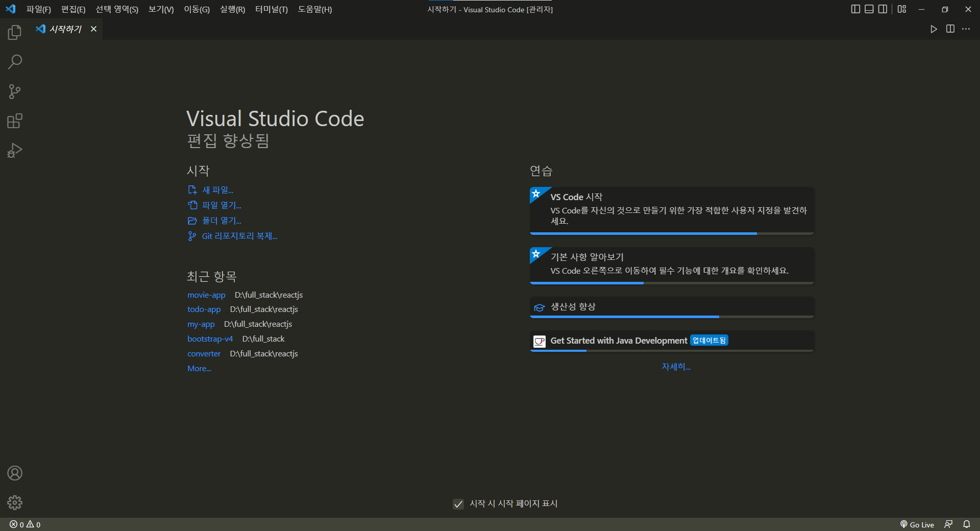Select the 시작하기 editor tab
Image resolution: width=980 pixels, height=531 pixels.
(66, 29)
